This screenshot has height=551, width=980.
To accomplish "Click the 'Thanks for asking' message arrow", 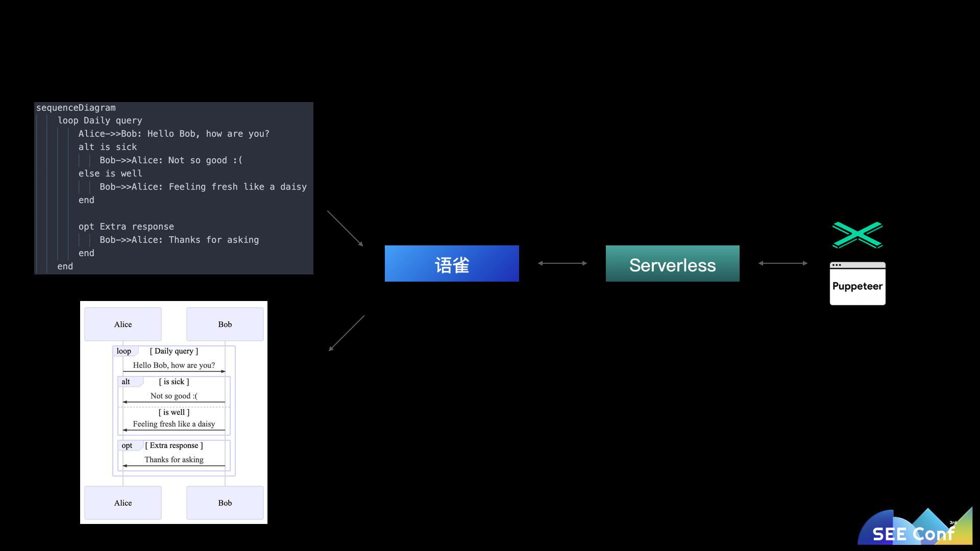I will click(x=174, y=465).
